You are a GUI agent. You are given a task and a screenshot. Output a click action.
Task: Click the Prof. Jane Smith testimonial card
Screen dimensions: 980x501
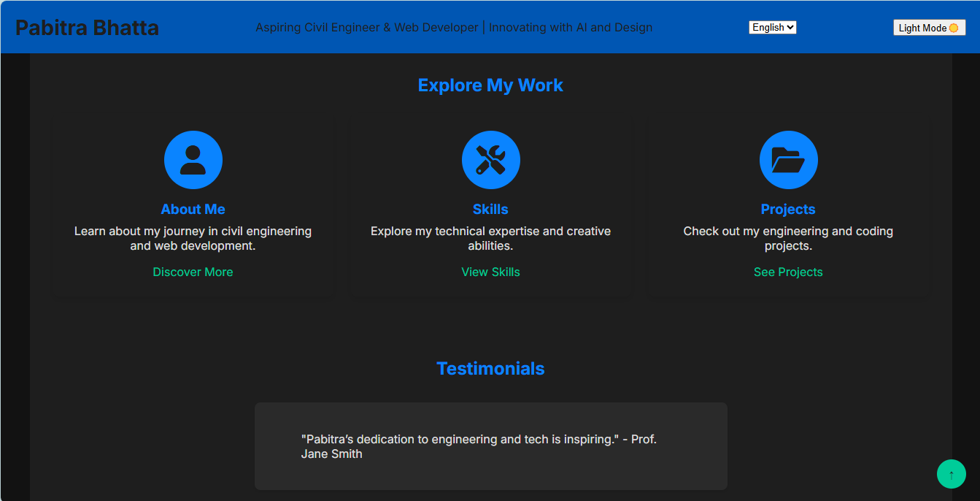click(490, 446)
